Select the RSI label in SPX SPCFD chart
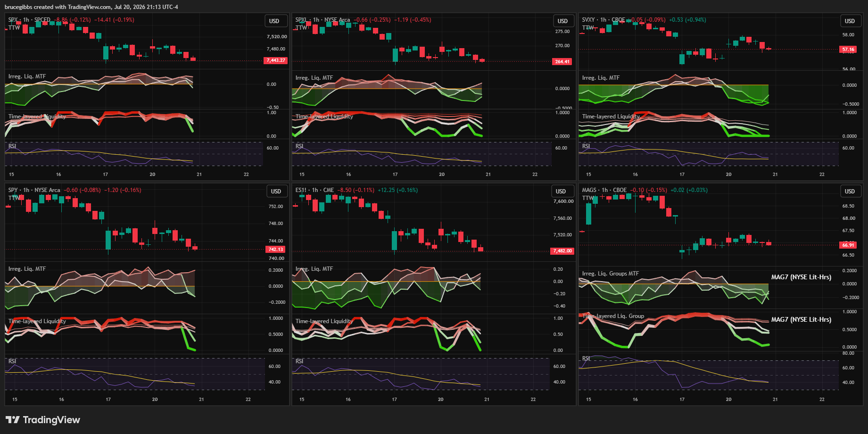 coord(12,146)
